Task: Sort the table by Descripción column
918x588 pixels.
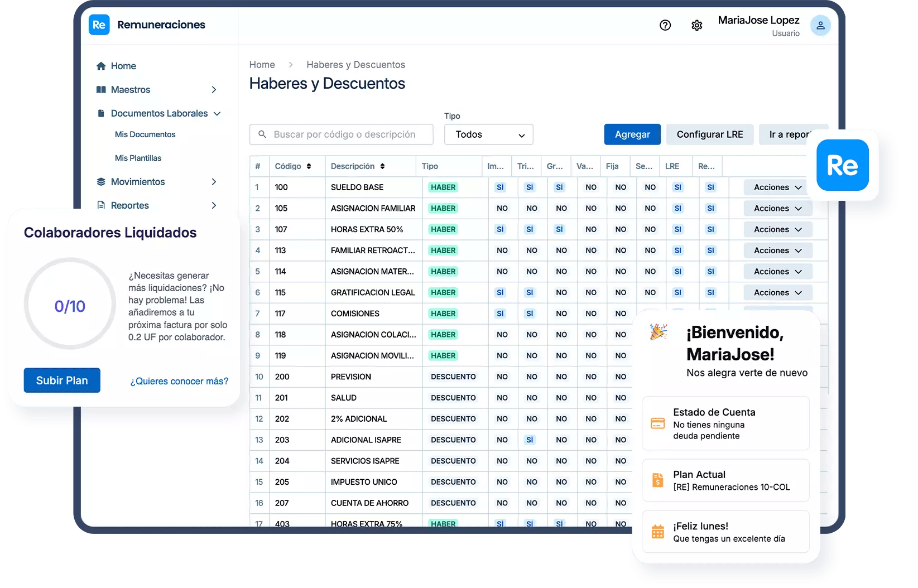Action: tap(382, 166)
